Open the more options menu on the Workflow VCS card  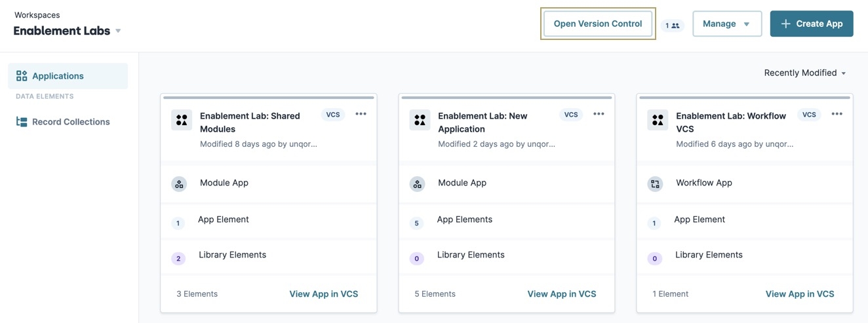[x=837, y=114]
